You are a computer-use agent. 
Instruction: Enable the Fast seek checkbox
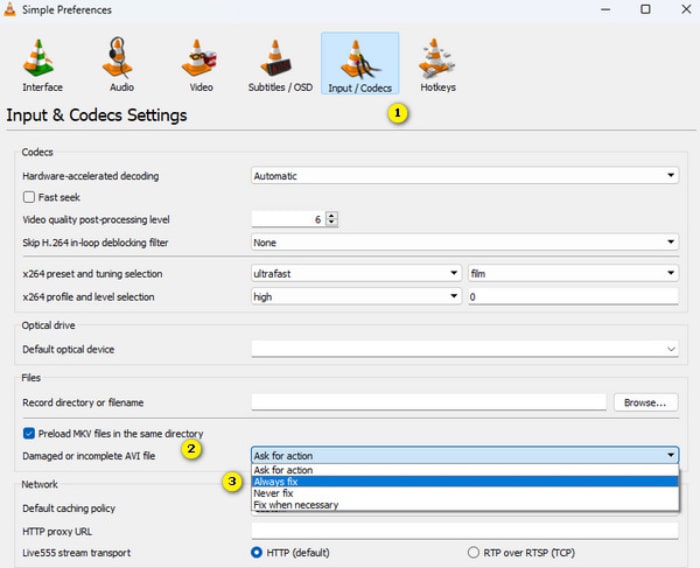pyautogui.click(x=29, y=197)
